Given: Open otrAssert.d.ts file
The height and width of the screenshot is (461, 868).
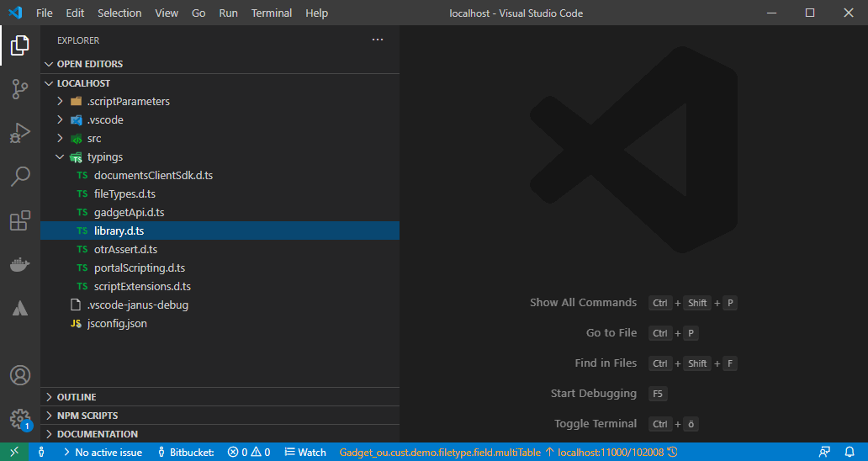Looking at the screenshot, I should coord(220,250).
